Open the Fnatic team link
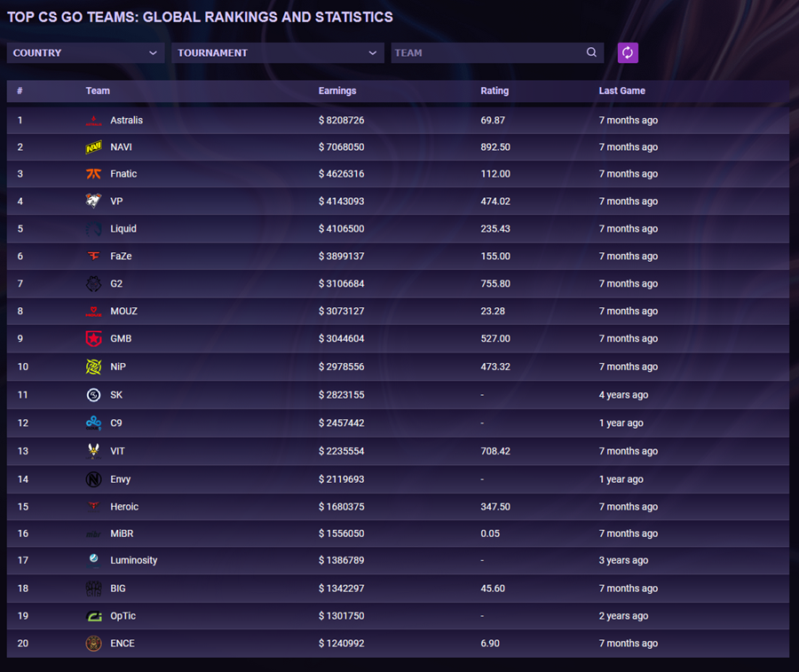Screen dimensions: 799x672 pos(123,174)
